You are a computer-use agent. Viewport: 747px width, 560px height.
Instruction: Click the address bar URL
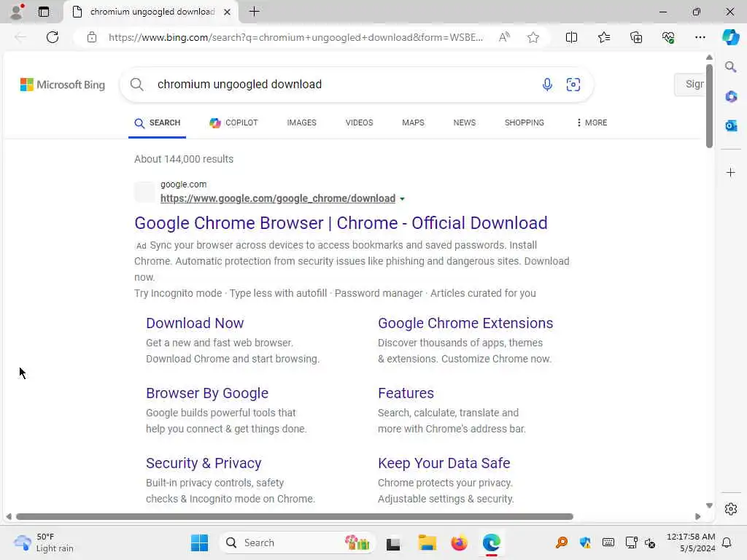[x=295, y=37]
